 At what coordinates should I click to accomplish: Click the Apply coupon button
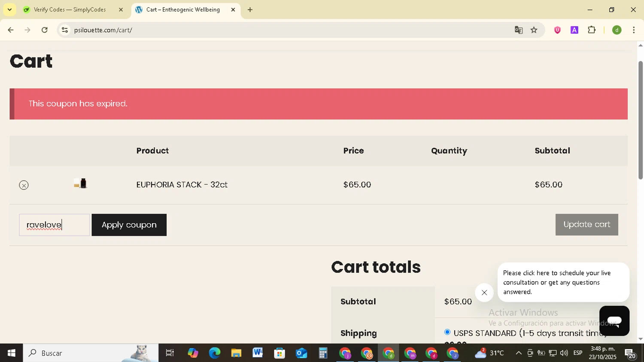129,225
